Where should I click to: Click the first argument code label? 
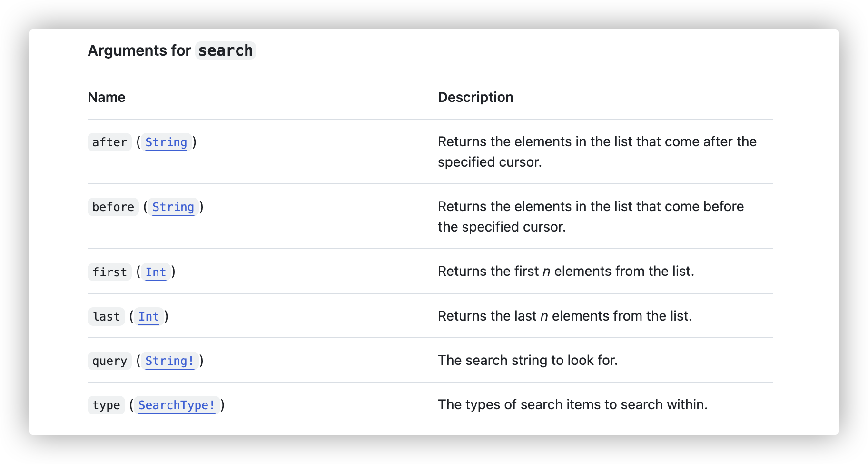click(x=109, y=272)
